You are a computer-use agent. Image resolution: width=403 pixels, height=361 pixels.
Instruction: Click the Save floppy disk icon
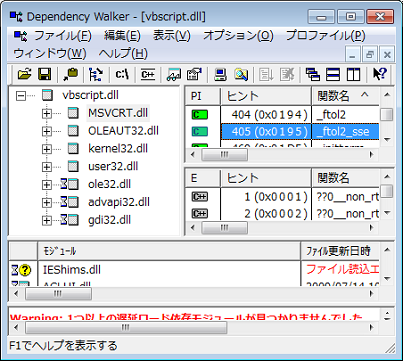coord(45,74)
